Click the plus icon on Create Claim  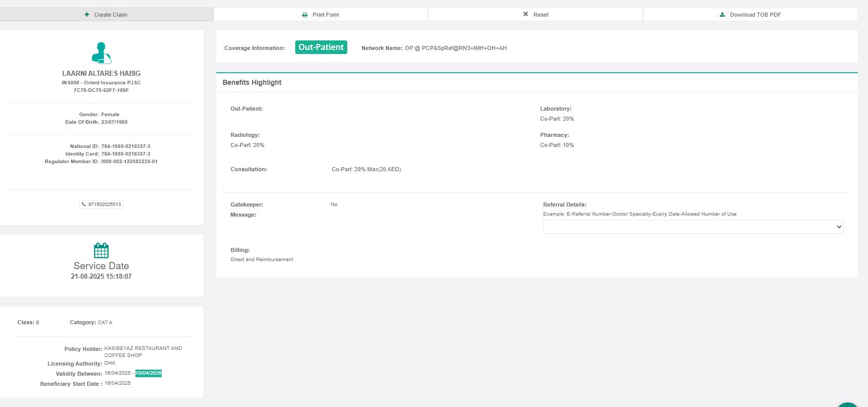pos(87,15)
